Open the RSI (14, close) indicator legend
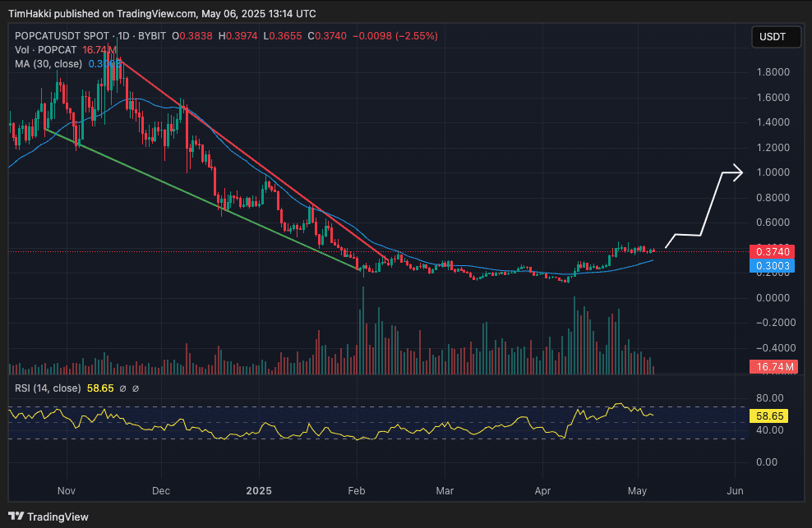This screenshot has width=812, height=528. click(x=48, y=388)
